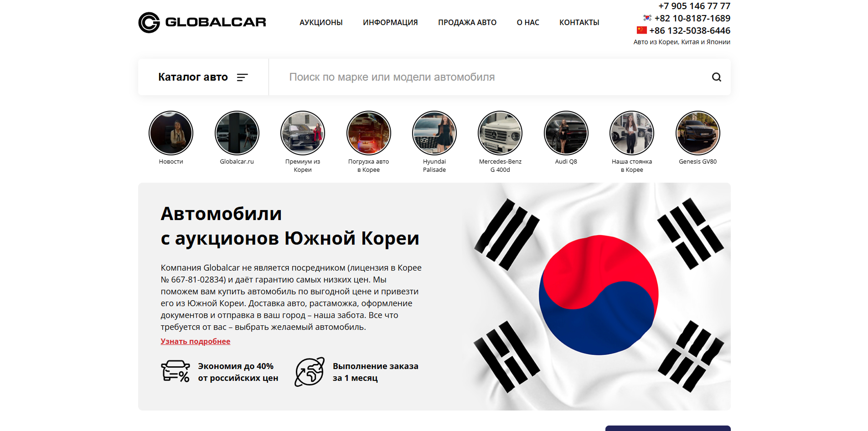This screenshot has width=868, height=431.
Task: Open the АУКЦИОНЫ menu item
Action: click(x=321, y=22)
